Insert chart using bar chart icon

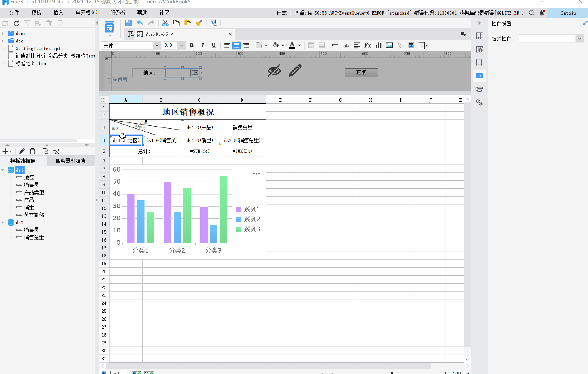[x=379, y=45]
